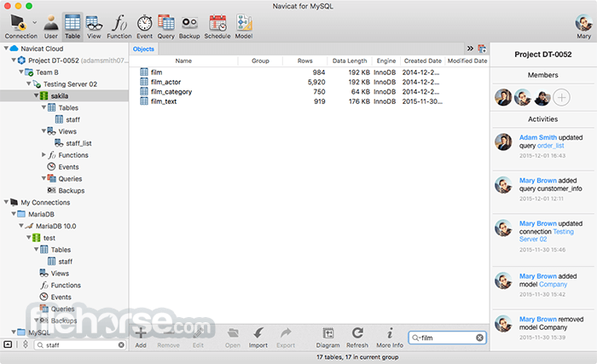597x364 pixels.
Task: Clear the film search filter
Action: (479, 338)
